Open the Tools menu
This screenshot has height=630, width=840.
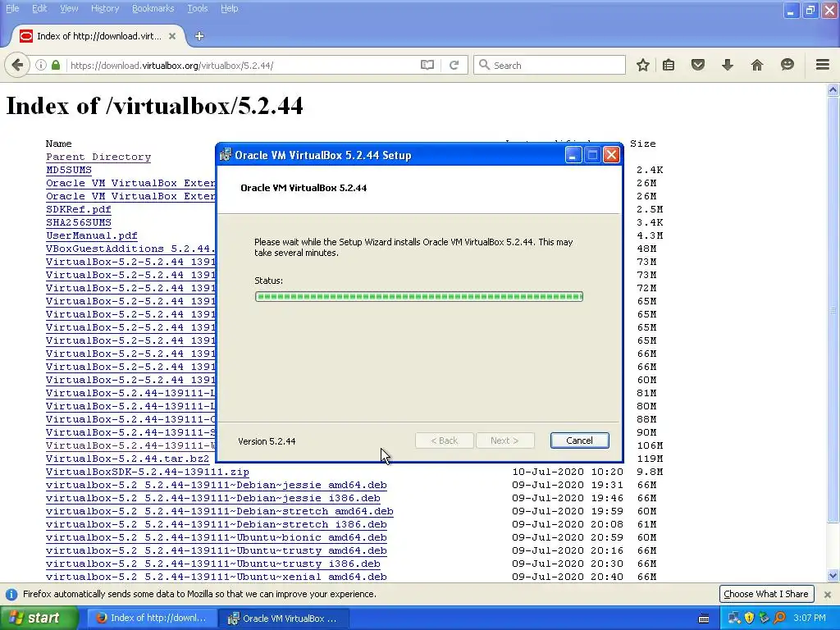[197, 8]
